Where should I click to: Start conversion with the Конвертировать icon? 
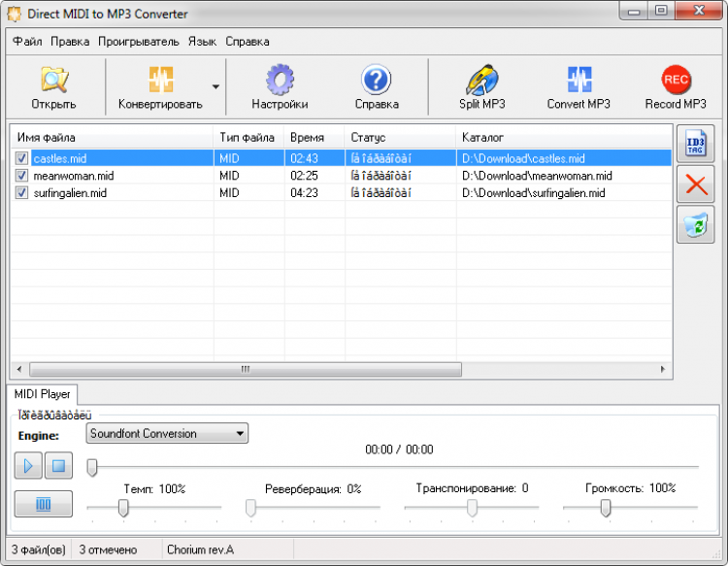point(160,86)
